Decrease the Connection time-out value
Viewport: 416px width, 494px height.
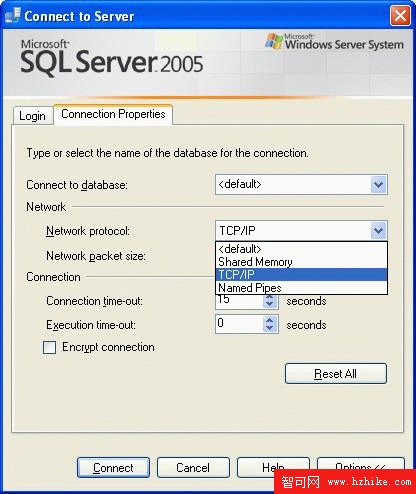point(270,304)
